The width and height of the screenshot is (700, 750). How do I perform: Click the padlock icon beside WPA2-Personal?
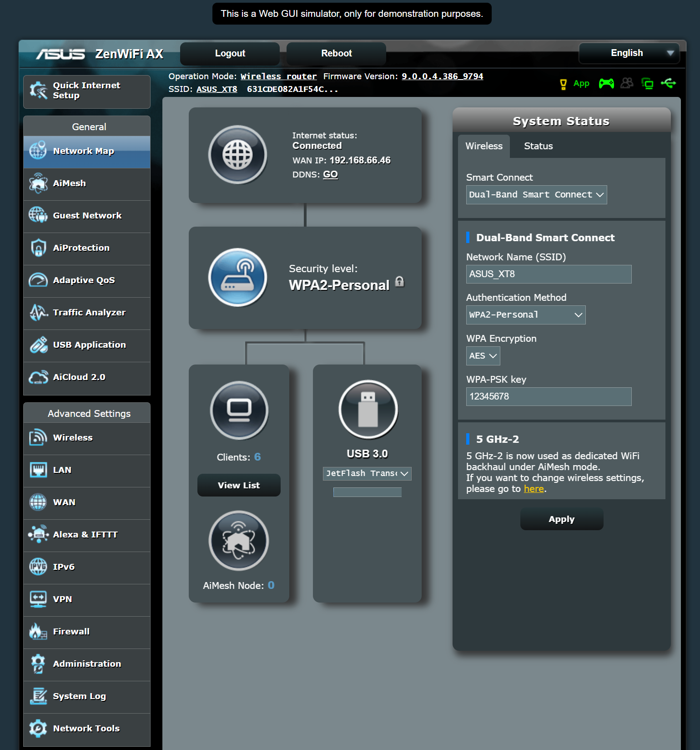[399, 282]
